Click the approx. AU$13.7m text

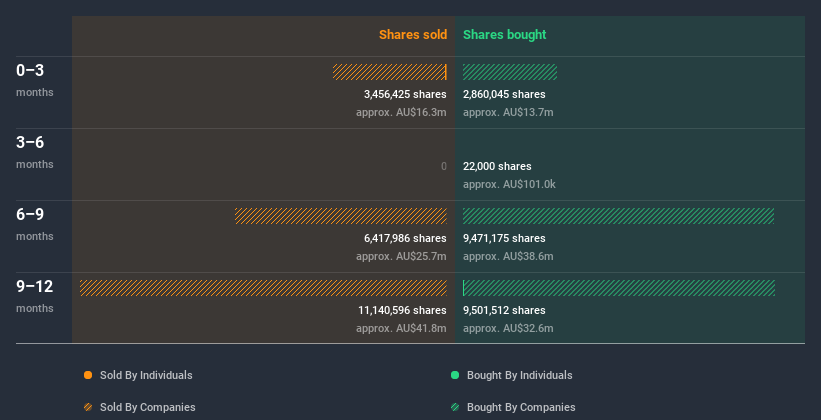coord(508,113)
